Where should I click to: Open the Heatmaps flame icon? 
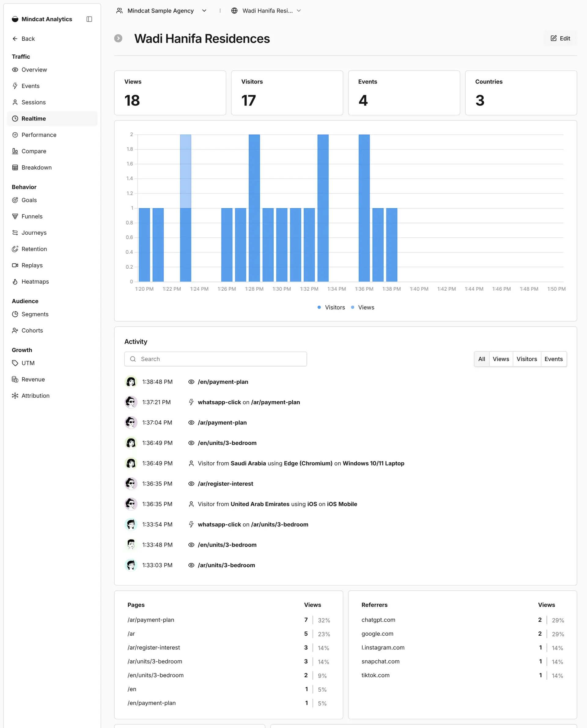(x=15, y=281)
